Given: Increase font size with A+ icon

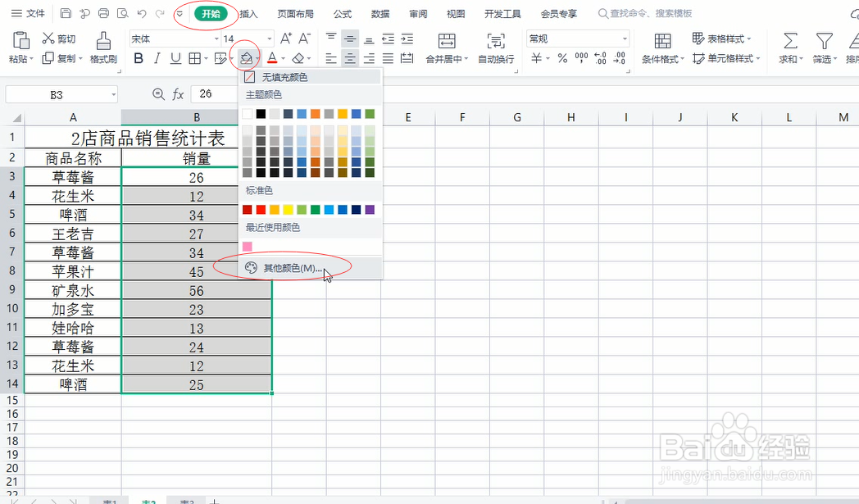Looking at the screenshot, I should [286, 39].
